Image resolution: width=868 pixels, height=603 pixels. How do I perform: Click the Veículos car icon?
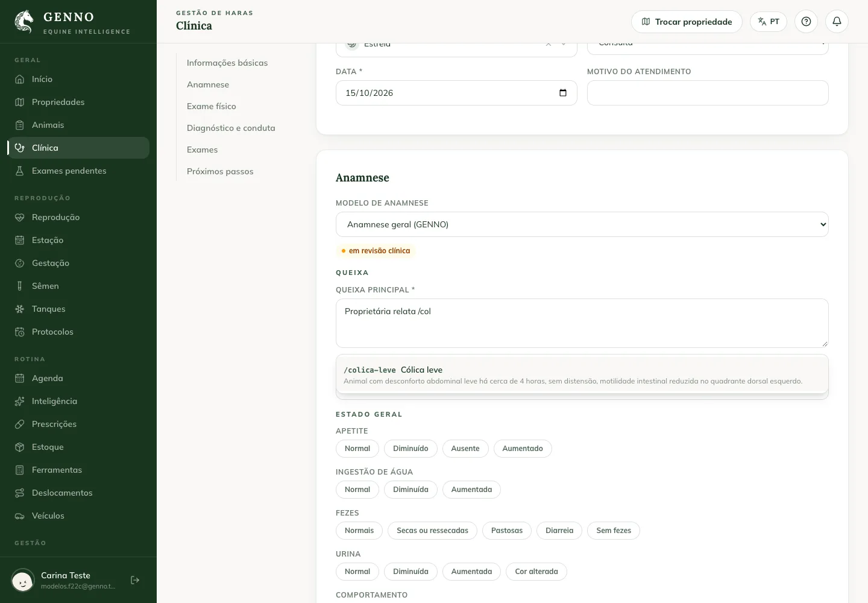(x=20, y=516)
